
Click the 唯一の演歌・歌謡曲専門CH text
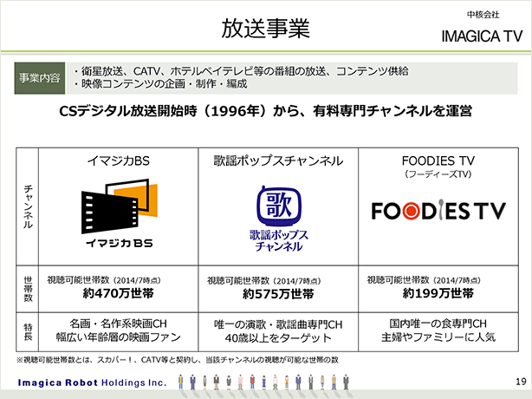pos(278,324)
